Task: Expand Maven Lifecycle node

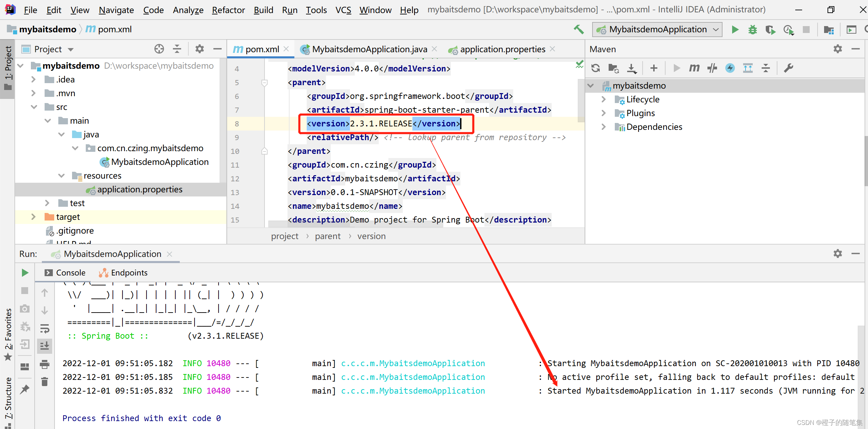Action: (x=604, y=100)
